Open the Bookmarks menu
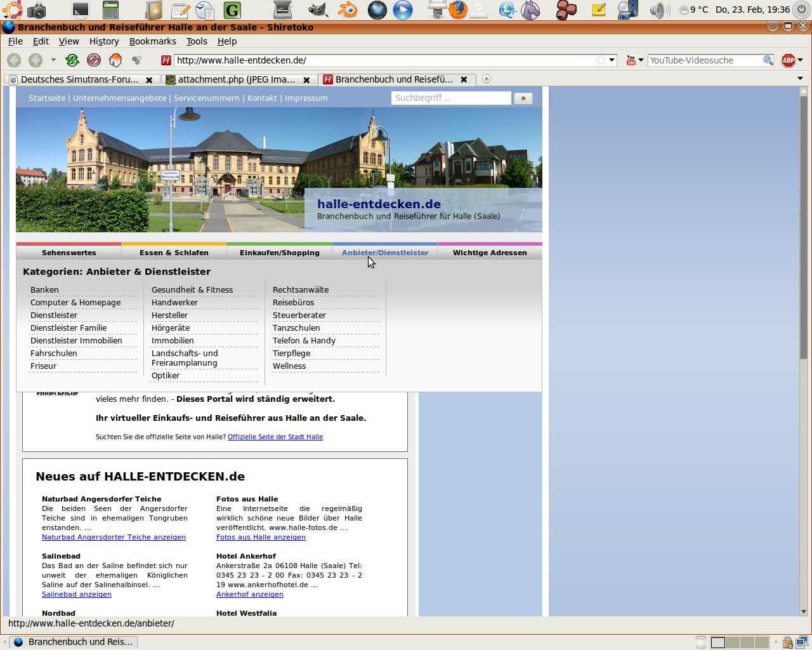This screenshot has height=650, width=812. coord(152,41)
